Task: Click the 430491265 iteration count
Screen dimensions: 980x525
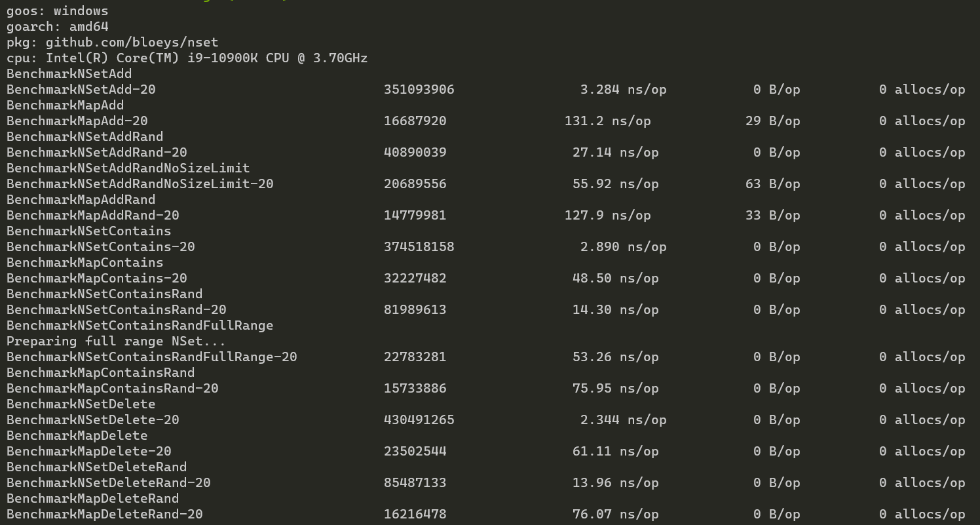Action: tap(419, 420)
